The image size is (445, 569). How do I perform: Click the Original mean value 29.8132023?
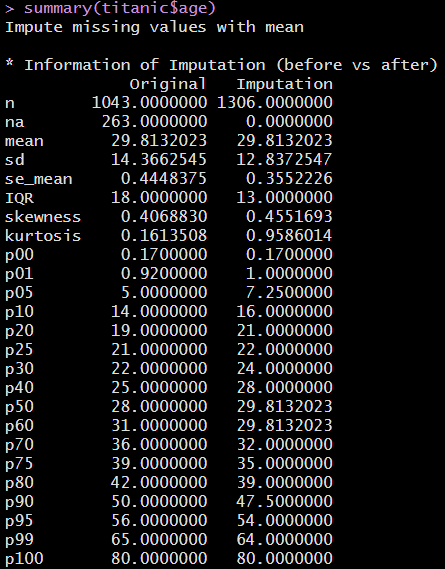pyautogui.click(x=159, y=140)
